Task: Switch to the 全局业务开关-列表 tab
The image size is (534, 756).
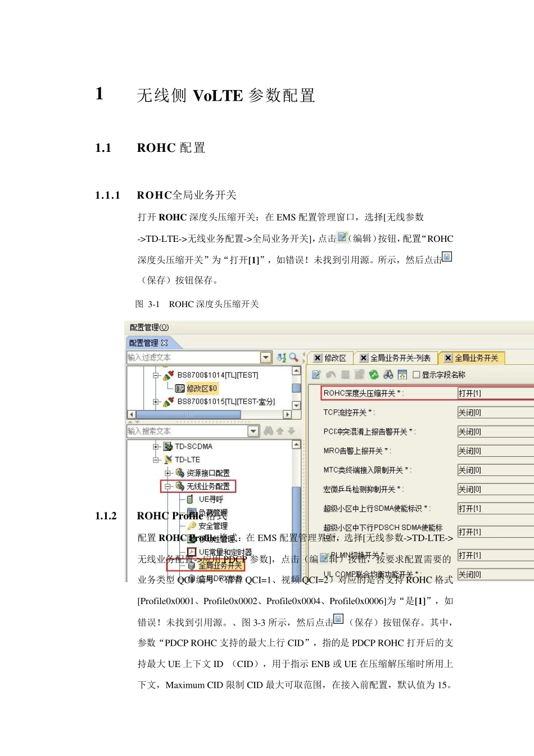Action: tap(396, 358)
